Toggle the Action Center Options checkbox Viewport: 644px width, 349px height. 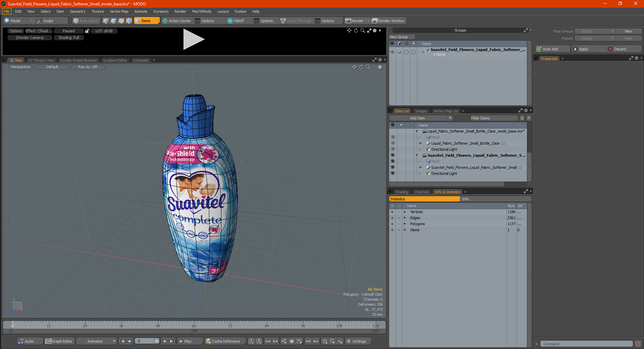[x=198, y=21]
